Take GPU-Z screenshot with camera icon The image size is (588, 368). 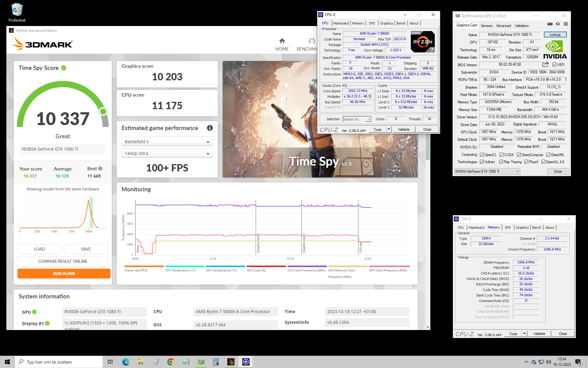(x=550, y=24)
